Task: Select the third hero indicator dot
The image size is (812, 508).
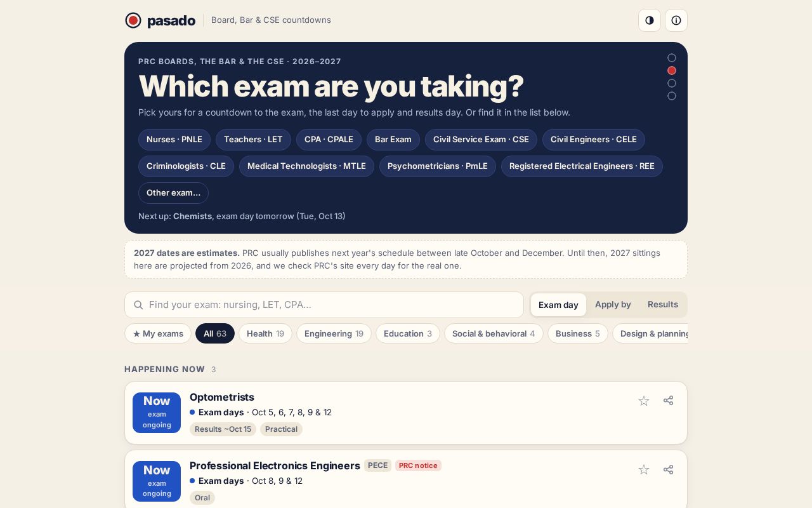Action: click(x=672, y=83)
